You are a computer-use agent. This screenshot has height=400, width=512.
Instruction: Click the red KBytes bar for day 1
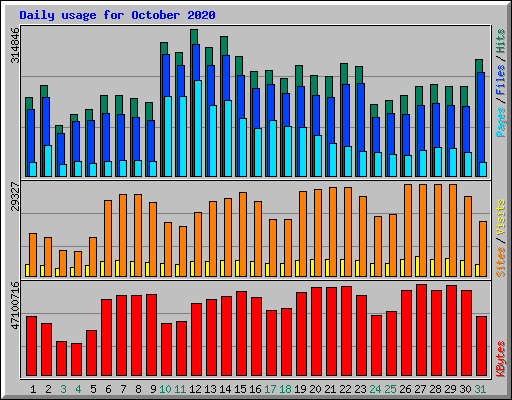[x=31, y=346]
